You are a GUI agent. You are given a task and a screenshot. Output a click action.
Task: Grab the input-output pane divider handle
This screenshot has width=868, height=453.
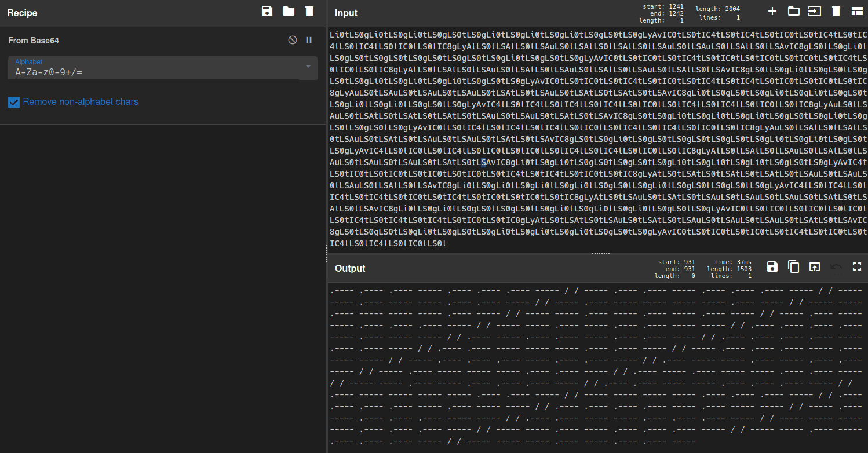(601, 254)
